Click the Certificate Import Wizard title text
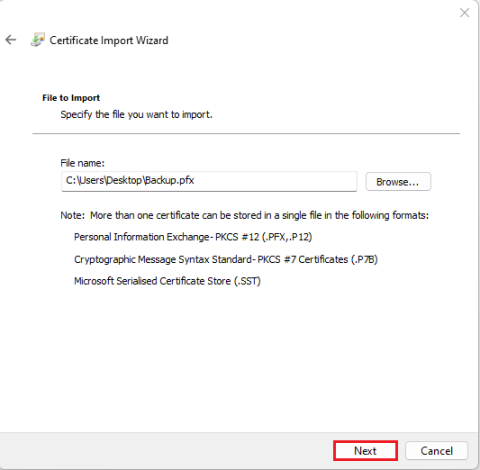The width and height of the screenshot is (480, 470). 109,40
